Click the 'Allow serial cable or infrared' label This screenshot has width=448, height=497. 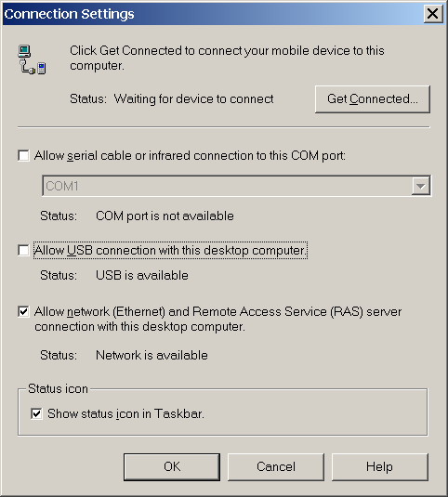(x=190, y=156)
